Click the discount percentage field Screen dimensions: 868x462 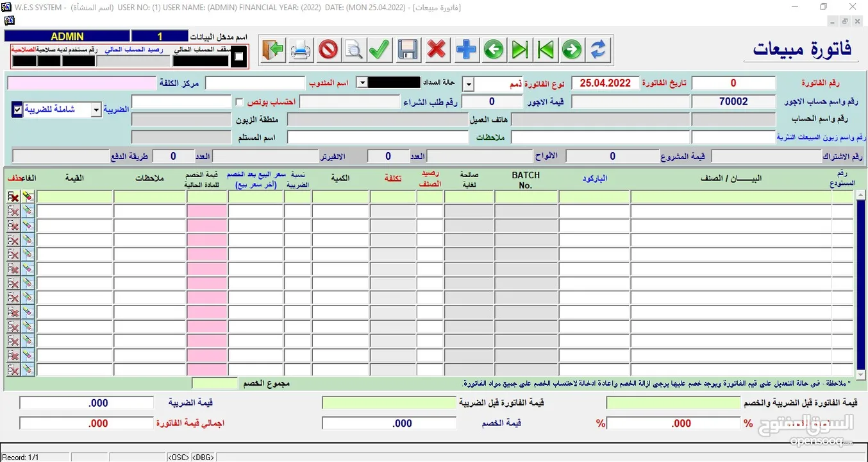[673, 424]
